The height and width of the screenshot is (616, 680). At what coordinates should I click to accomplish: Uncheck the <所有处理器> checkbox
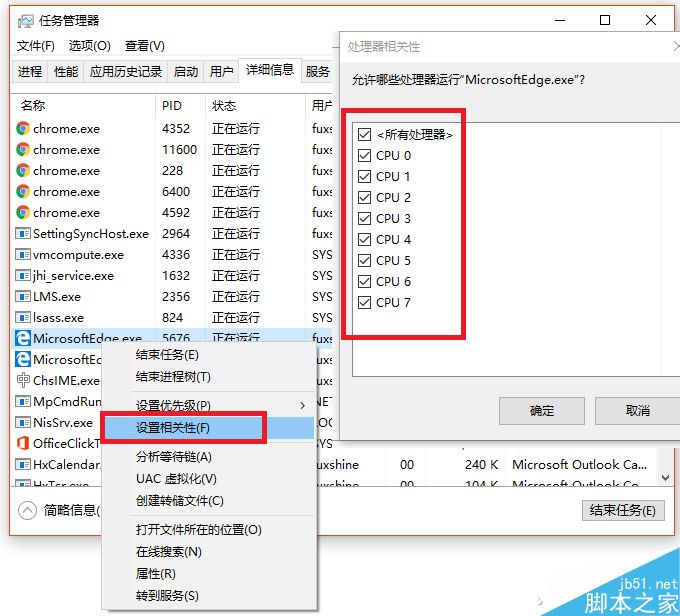(364, 134)
